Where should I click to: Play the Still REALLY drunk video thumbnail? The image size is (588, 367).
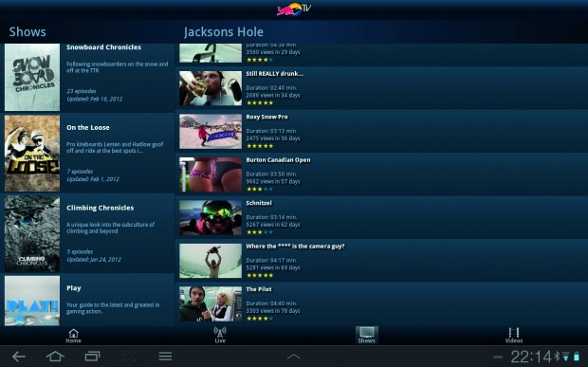click(211, 88)
